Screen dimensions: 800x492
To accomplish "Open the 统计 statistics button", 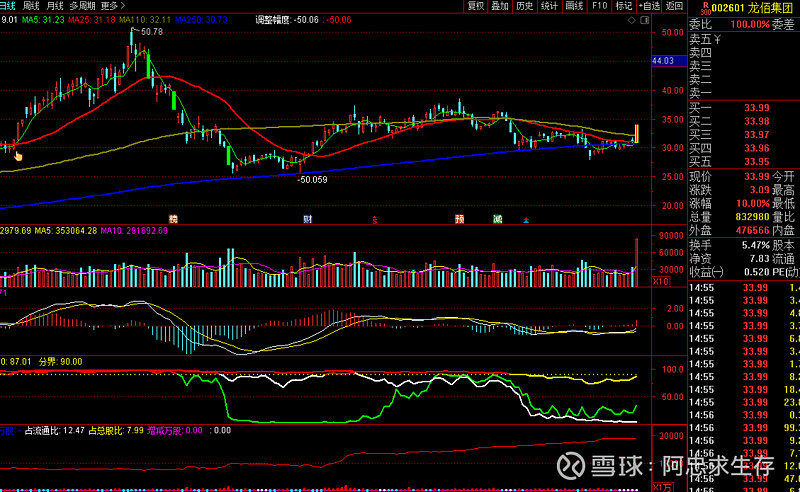I will 549,6.
